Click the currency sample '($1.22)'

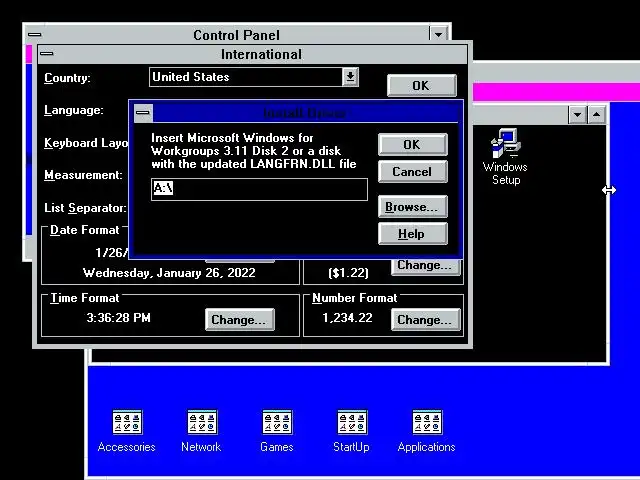[348, 273]
